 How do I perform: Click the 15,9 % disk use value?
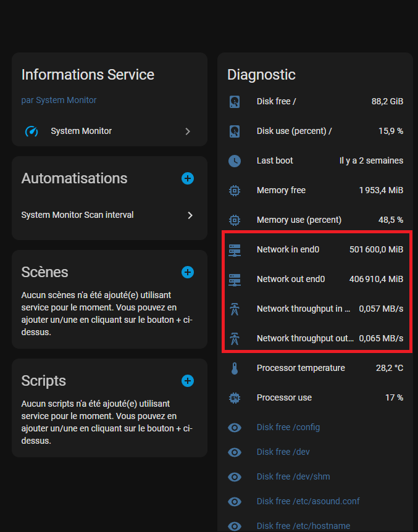(391, 131)
